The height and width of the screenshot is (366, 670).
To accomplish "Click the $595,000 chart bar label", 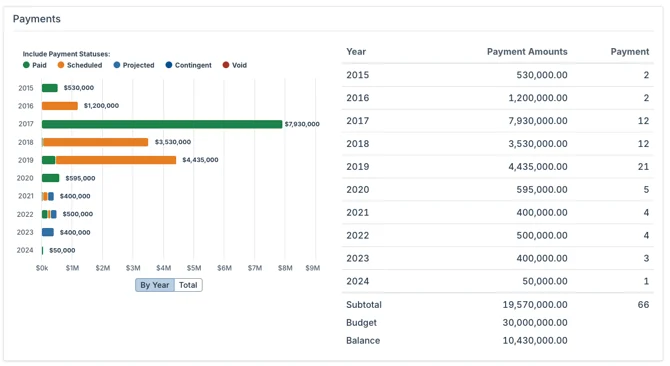I will tap(80, 178).
